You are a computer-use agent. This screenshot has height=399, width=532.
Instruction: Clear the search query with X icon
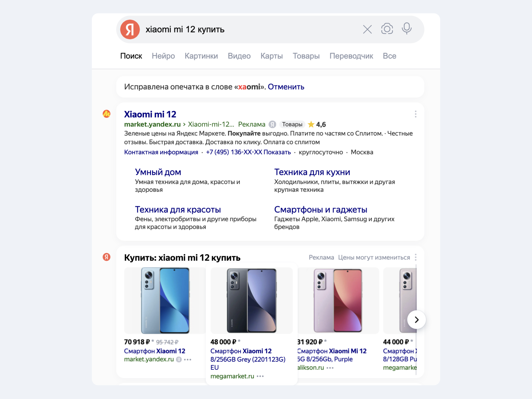click(x=367, y=29)
